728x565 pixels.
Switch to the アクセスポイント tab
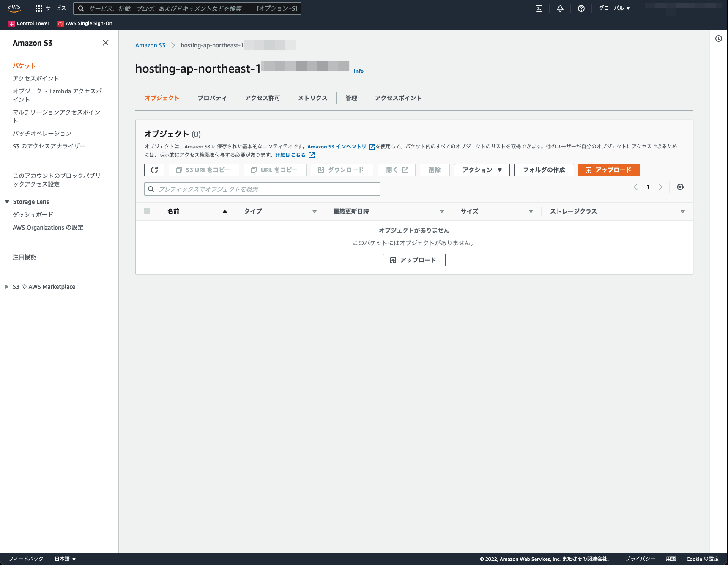tap(398, 98)
